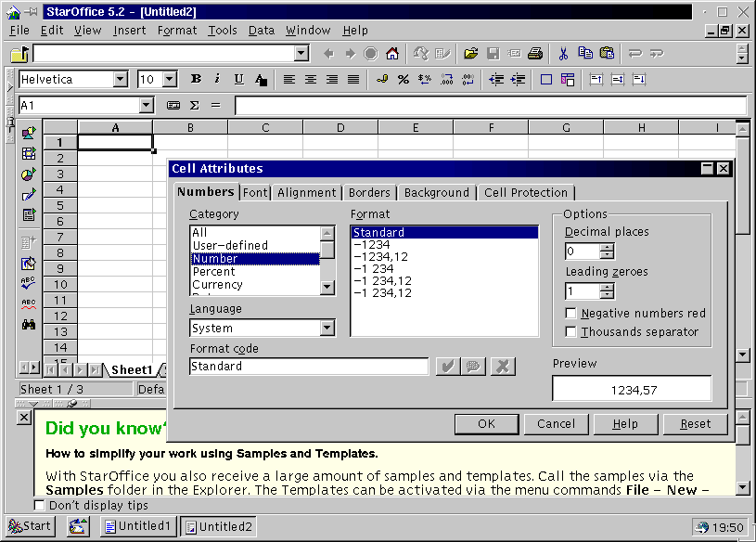Select User-defined in Category list
This screenshot has height=542, width=756.
coord(255,245)
